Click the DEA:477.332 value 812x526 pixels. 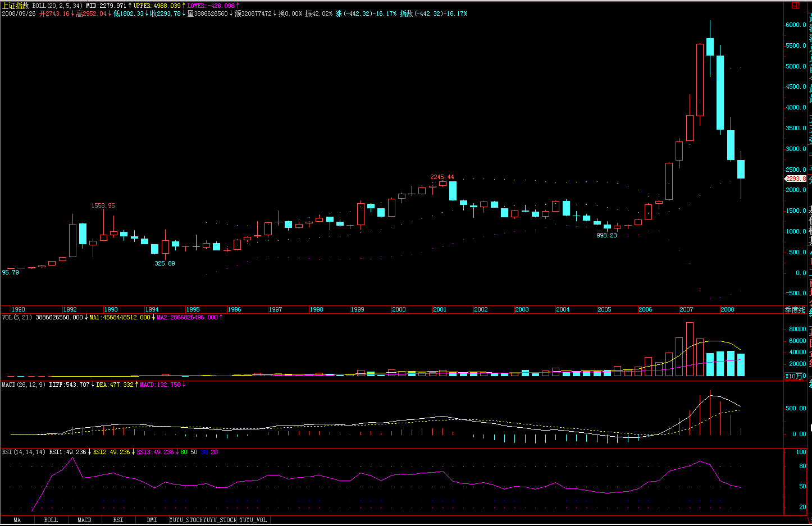[x=115, y=385]
